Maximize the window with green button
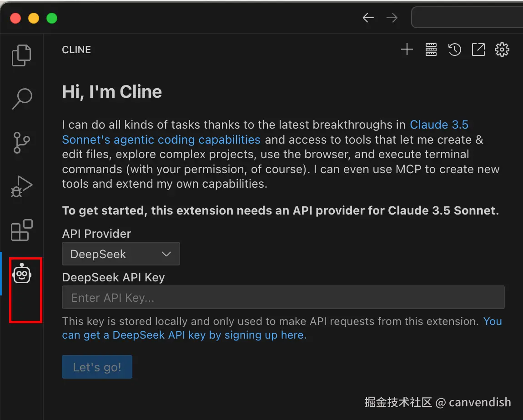Screen dimensions: 523x420 [x=52, y=18]
